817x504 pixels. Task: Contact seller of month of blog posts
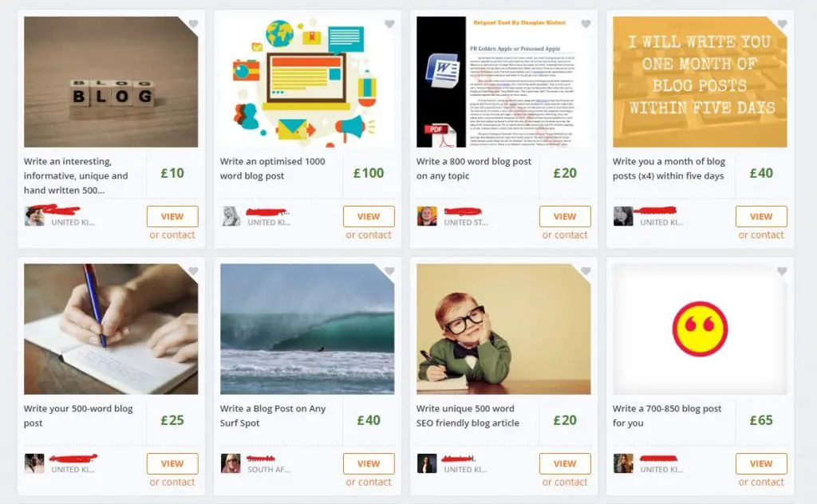(x=760, y=234)
